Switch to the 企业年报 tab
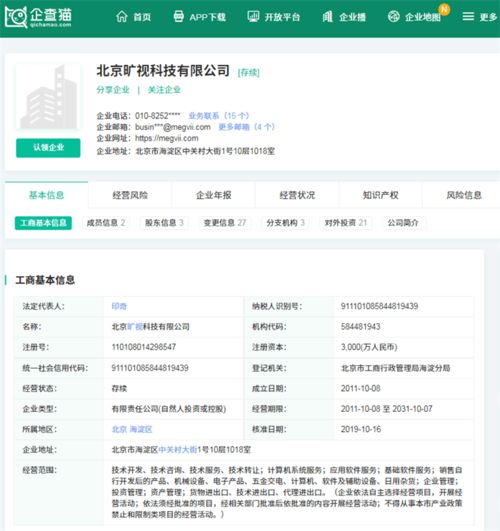Viewport: 500px width, 531px height. click(214, 195)
